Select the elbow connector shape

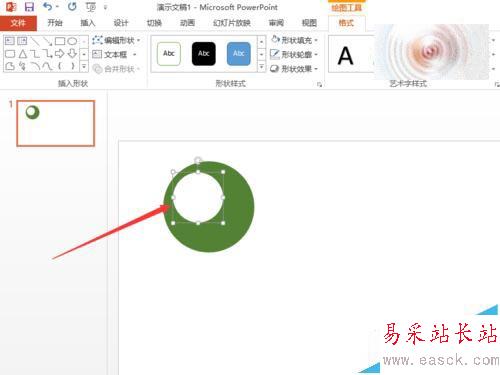pos(35,54)
